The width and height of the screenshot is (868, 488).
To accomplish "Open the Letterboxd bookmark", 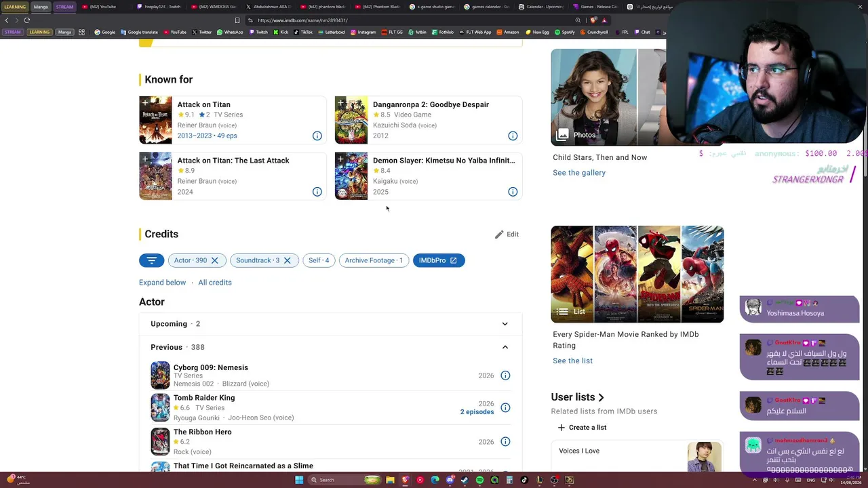I will (x=332, y=32).
